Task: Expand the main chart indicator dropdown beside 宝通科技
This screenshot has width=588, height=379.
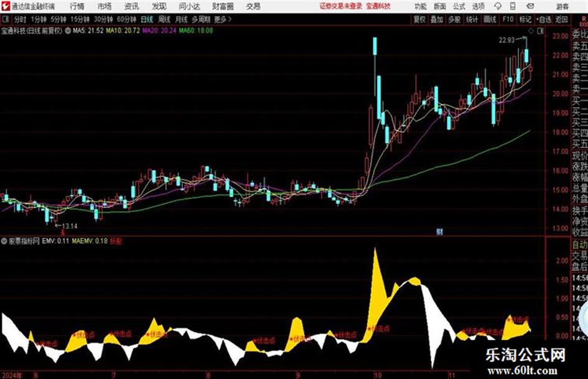Action: (x=68, y=30)
